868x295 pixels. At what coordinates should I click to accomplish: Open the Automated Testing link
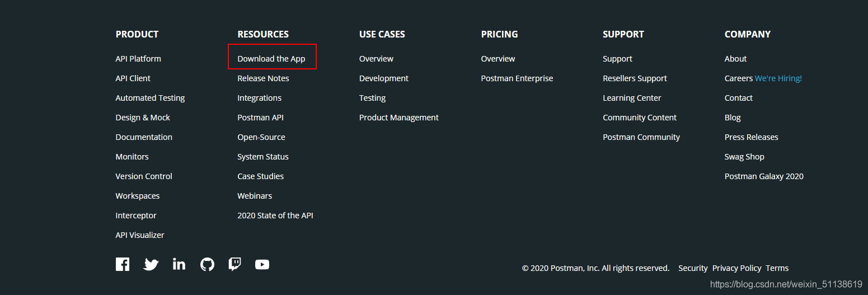[x=150, y=98]
